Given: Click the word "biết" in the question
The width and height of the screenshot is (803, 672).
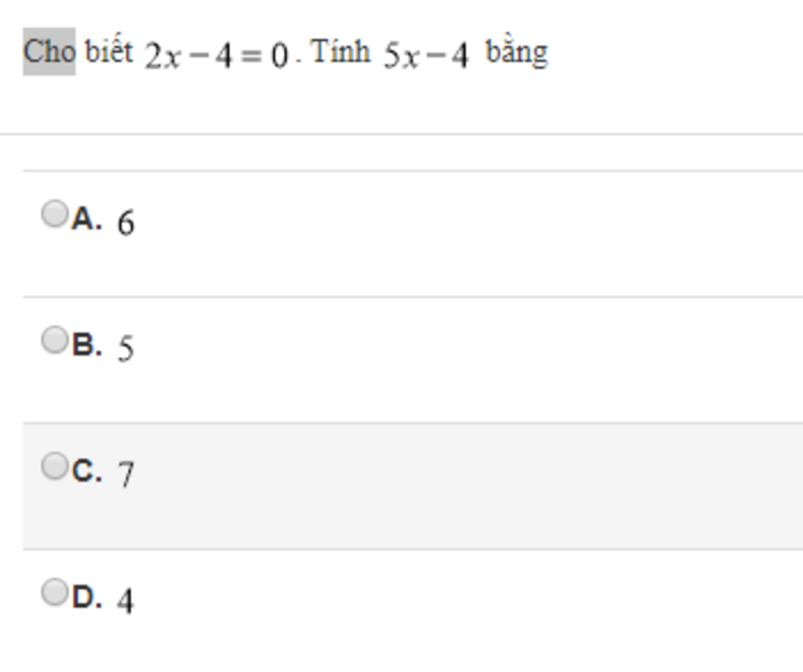Looking at the screenshot, I should [108, 53].
